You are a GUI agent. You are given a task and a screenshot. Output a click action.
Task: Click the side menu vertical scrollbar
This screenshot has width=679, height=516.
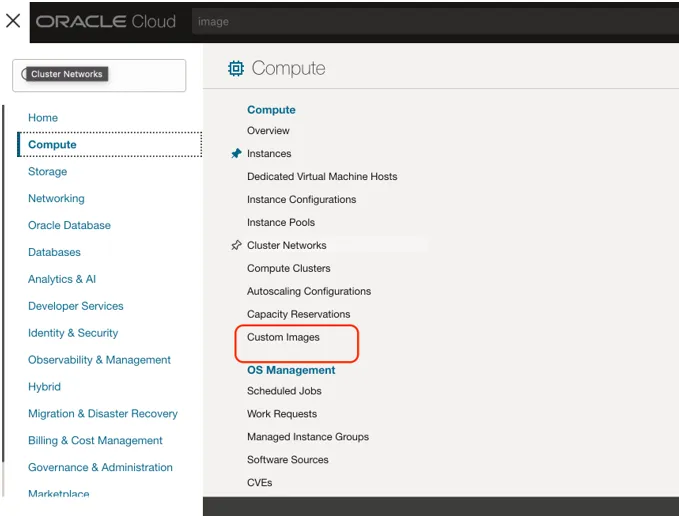[3, 284]
